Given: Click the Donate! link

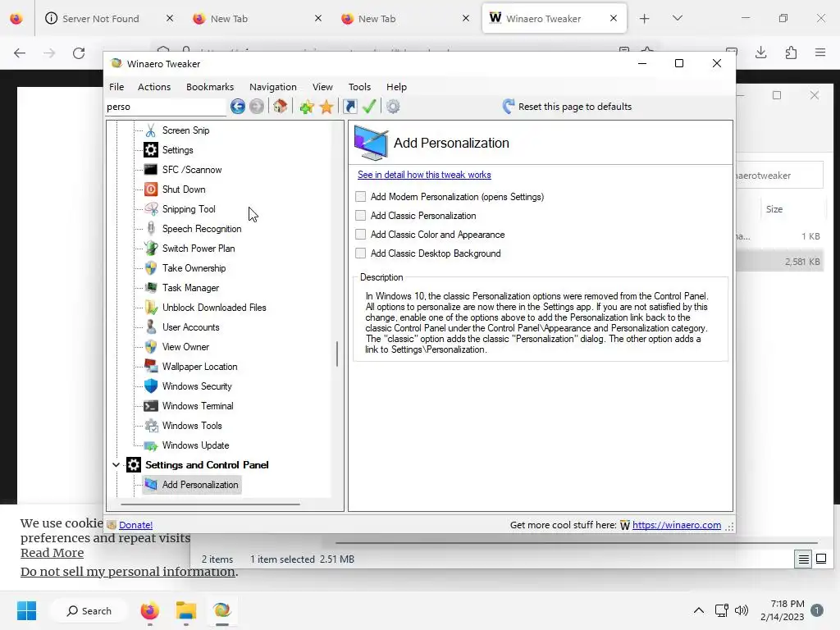Looking at the screenshot, I should [135, 525].
